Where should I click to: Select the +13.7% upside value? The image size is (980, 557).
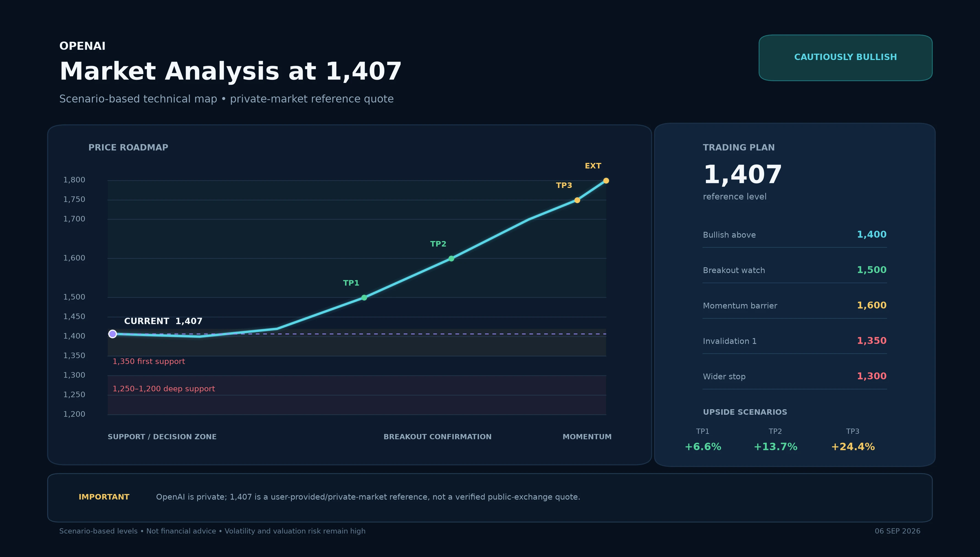pyautogui.click(x=775, y=447)
